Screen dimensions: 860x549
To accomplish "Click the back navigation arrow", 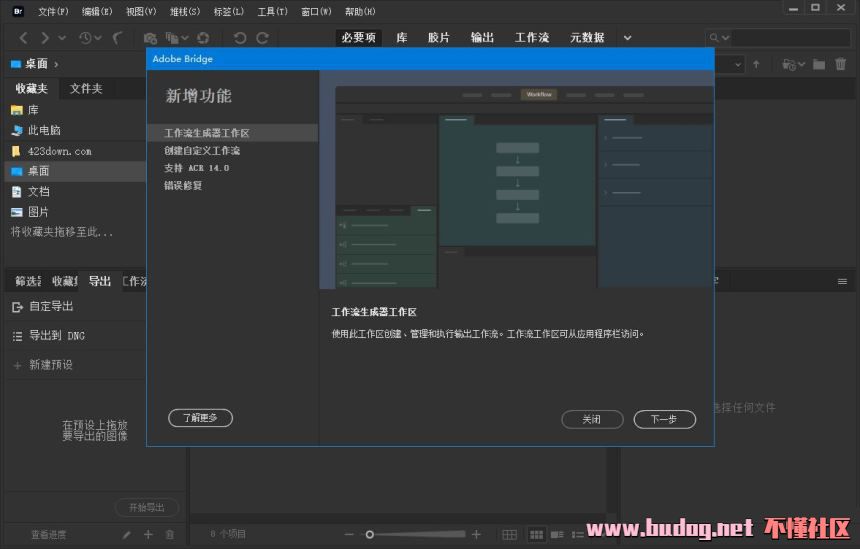I will point(24,38).
